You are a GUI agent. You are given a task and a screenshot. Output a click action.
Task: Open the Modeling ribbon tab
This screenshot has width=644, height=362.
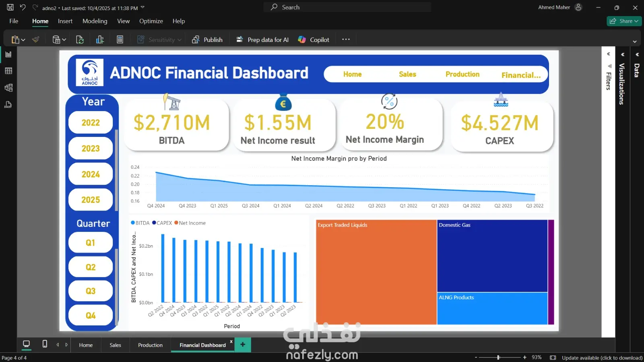[95, 21]
